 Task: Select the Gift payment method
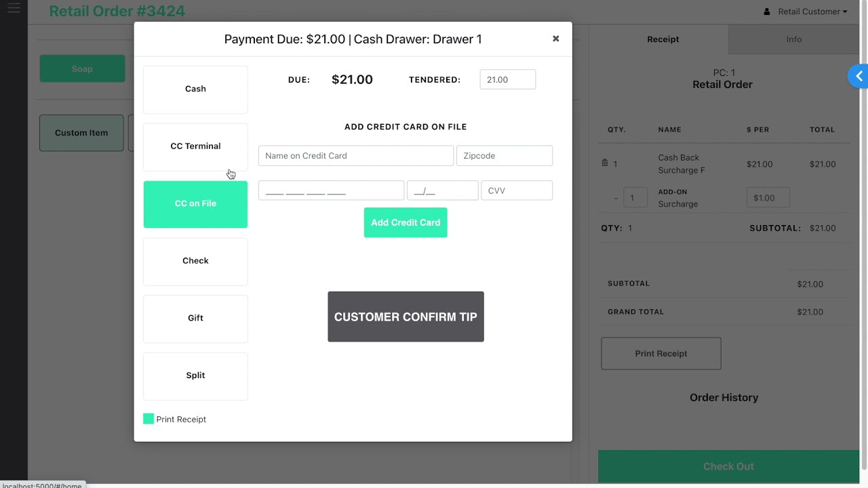[x=195, y=319]
